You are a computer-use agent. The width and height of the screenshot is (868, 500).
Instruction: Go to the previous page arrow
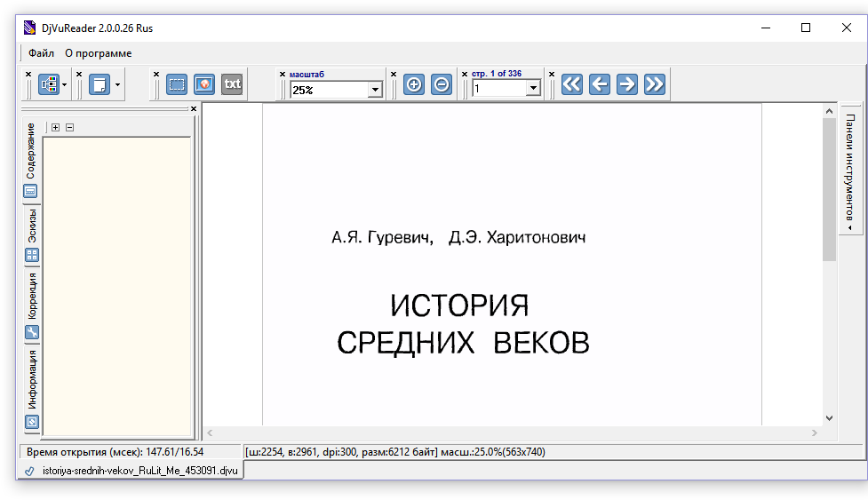coord(600,84)
